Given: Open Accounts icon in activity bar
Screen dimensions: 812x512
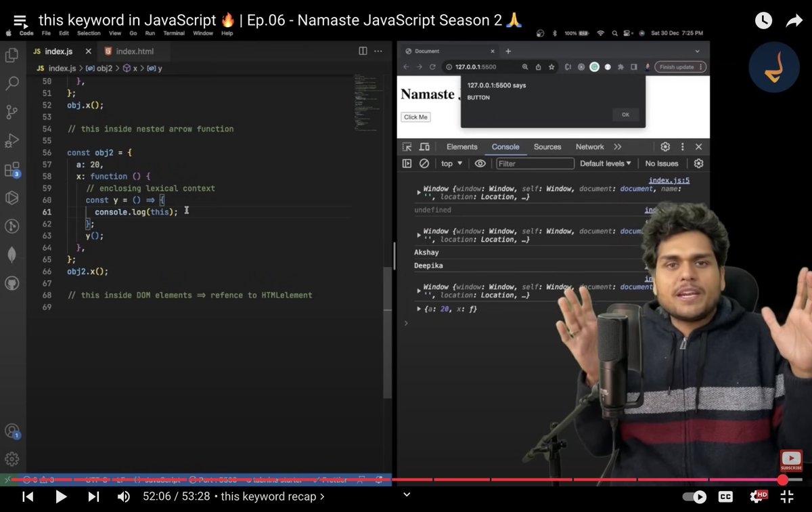Looking at the screenshot, I should [x=12, y=431].
